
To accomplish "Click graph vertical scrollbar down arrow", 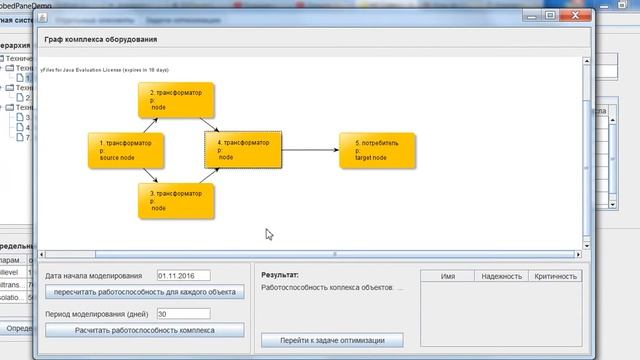I will coord(587,246).
